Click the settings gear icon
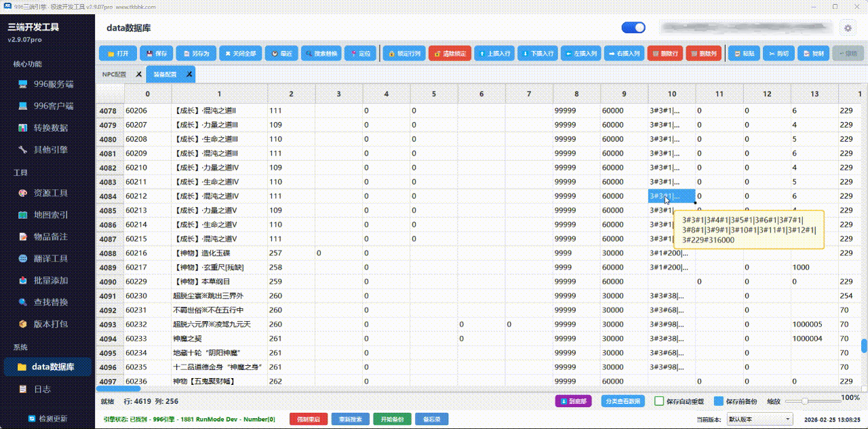This screenshot has height=429, width=868. point(847,28)
